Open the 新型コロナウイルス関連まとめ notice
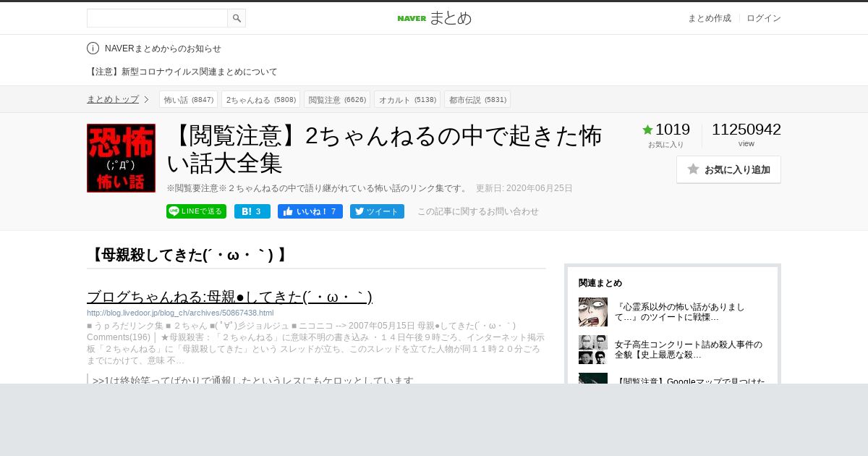This screenshot has height=456, width=868. point(182,72)
